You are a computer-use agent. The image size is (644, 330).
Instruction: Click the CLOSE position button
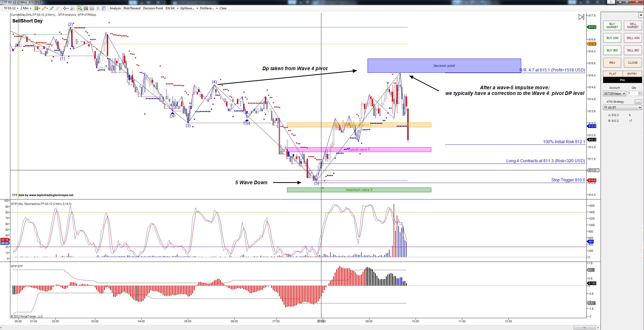pyautogui.click(x=633, y=63)
